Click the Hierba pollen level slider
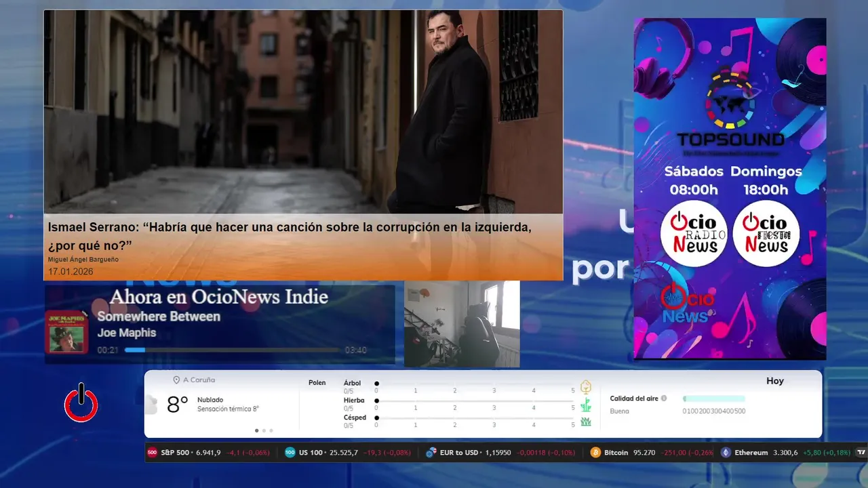The width and height of the screenshot is (868, 488). point(475,401)
